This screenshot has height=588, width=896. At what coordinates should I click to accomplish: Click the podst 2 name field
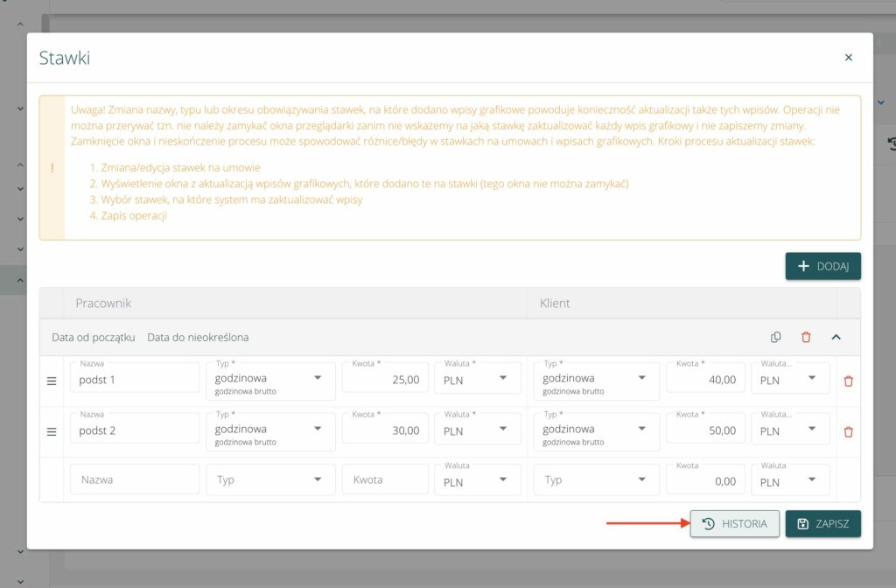pos(134,431)
